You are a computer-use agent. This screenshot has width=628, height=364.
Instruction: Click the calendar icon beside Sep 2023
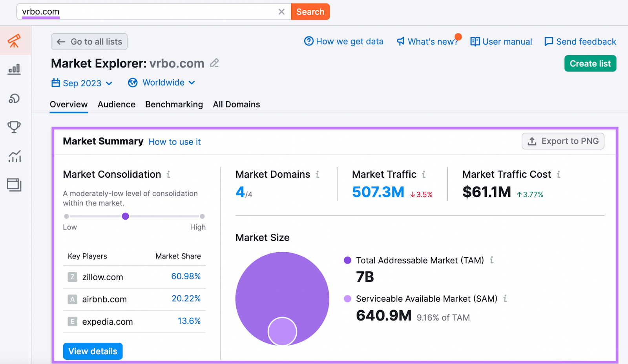click(56, 83)
